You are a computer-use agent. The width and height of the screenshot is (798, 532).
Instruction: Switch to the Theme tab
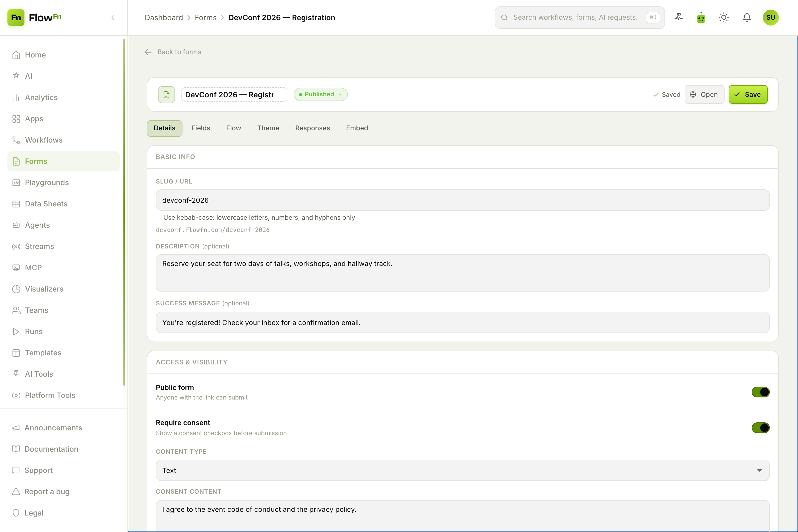tap(268, 128)
